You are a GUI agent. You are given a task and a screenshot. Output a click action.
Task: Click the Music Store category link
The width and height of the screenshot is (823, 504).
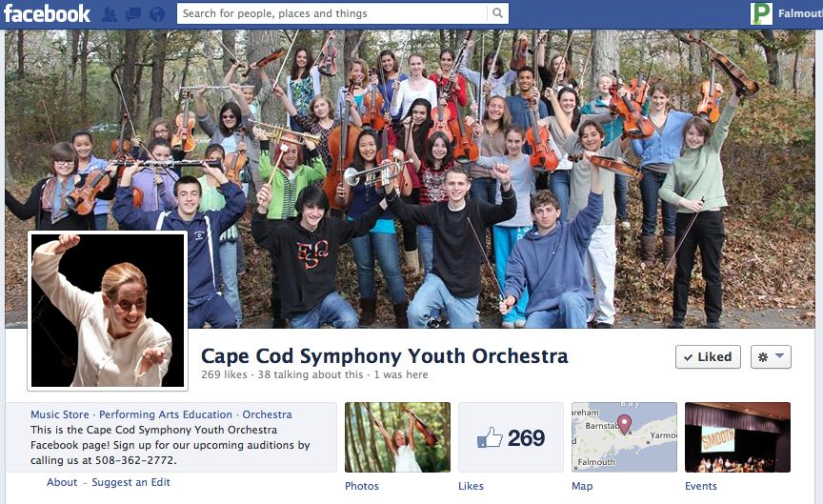[x=60, y=414]
